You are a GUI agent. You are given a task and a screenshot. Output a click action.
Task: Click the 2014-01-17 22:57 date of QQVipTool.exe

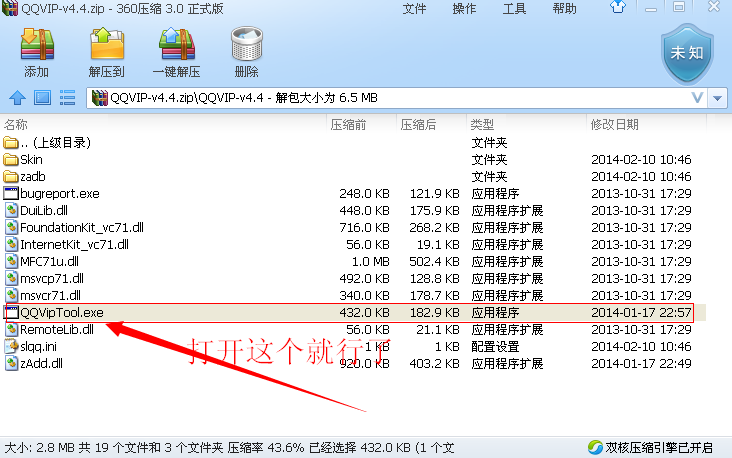tap(641, 312)
